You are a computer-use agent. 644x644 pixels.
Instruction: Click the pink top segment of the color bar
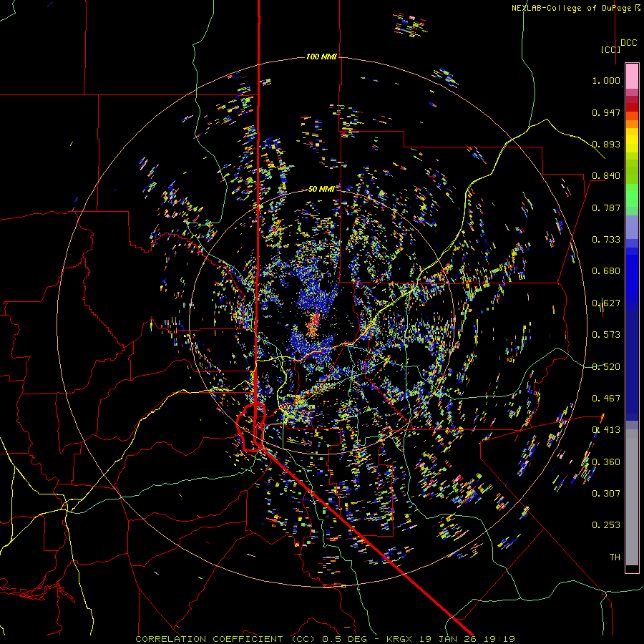pos(632,76)
